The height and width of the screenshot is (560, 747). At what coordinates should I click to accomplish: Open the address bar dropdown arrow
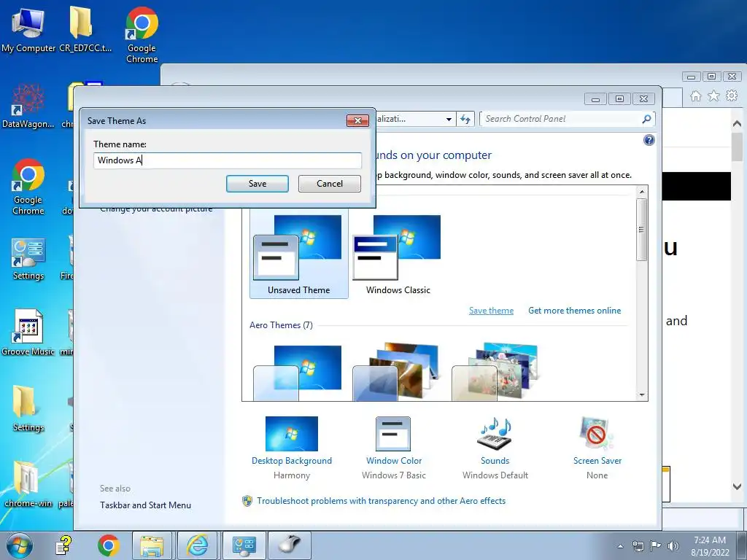(449, 119)
